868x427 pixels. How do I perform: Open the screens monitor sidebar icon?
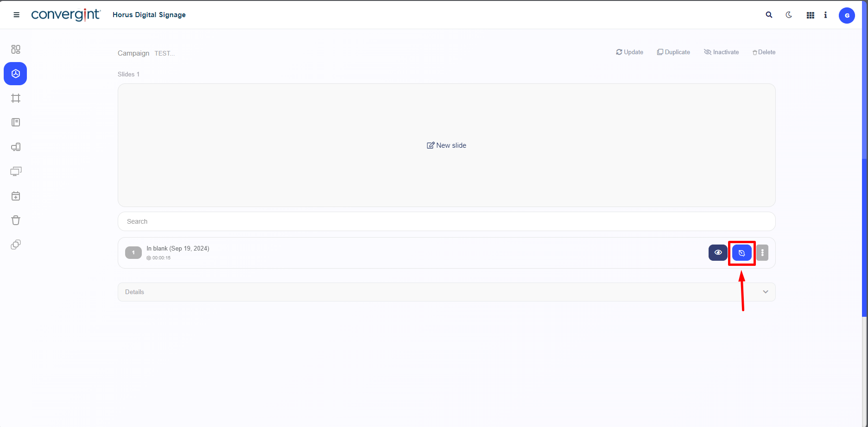tap(16, 171)
